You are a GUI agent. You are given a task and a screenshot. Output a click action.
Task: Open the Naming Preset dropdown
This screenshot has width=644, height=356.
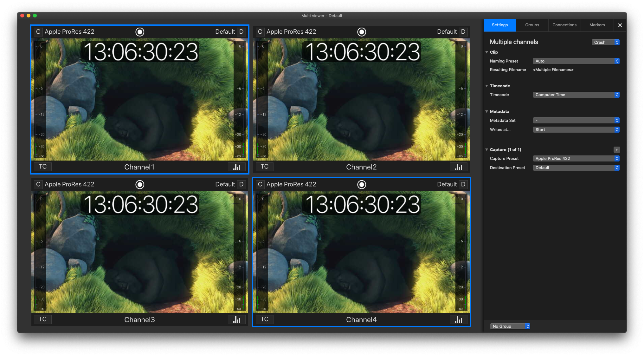[576, 61]
